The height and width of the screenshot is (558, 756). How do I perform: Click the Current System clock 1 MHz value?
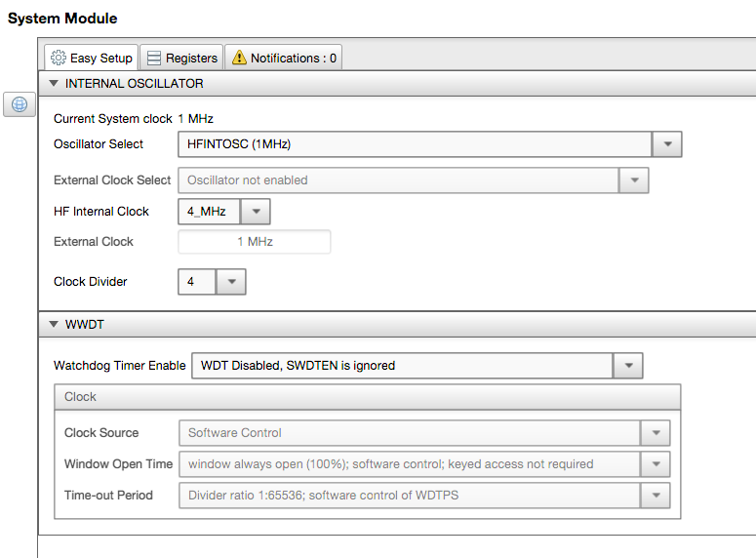pos(196,119)
